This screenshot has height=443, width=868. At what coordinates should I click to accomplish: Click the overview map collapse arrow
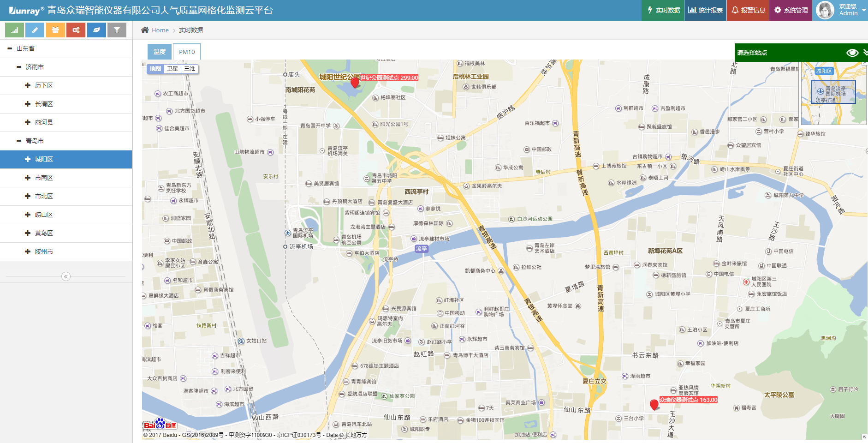[864, 63]
